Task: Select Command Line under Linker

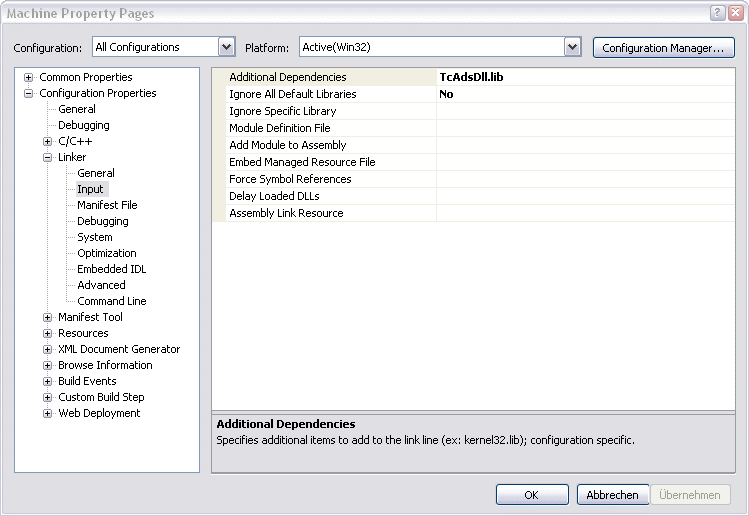Action: 112,301
